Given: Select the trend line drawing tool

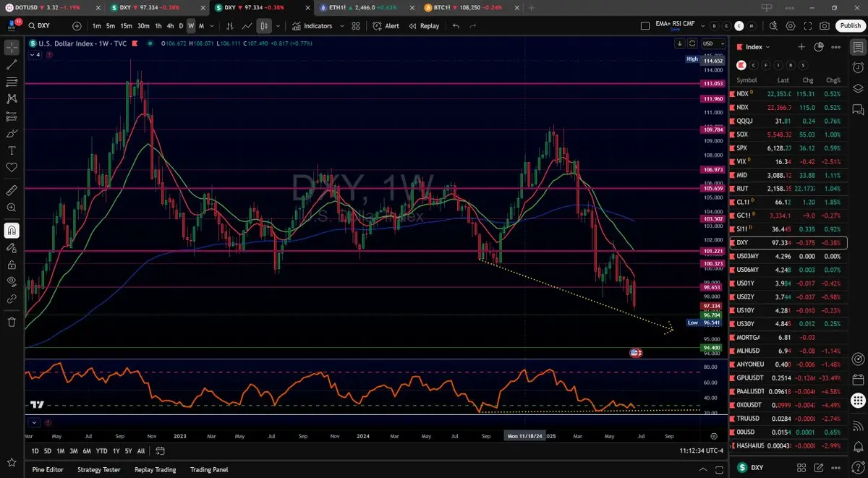Looking at the screenshot, I should click(x=12, y=64).
